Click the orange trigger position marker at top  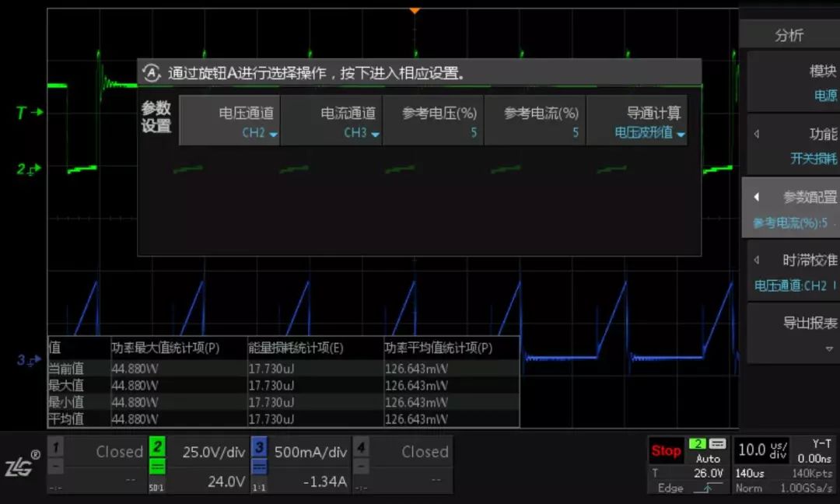[x=414, y=11]
